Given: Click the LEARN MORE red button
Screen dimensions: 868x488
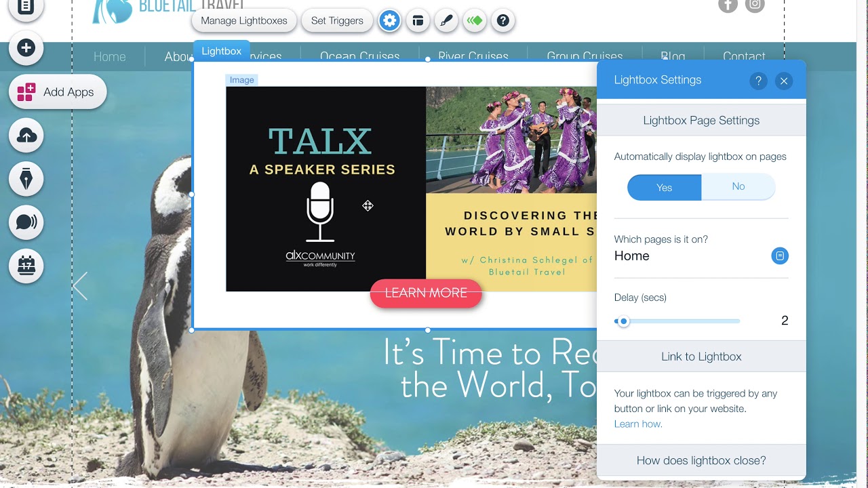Looking at the screenshot, I should [x=426, y=293].
